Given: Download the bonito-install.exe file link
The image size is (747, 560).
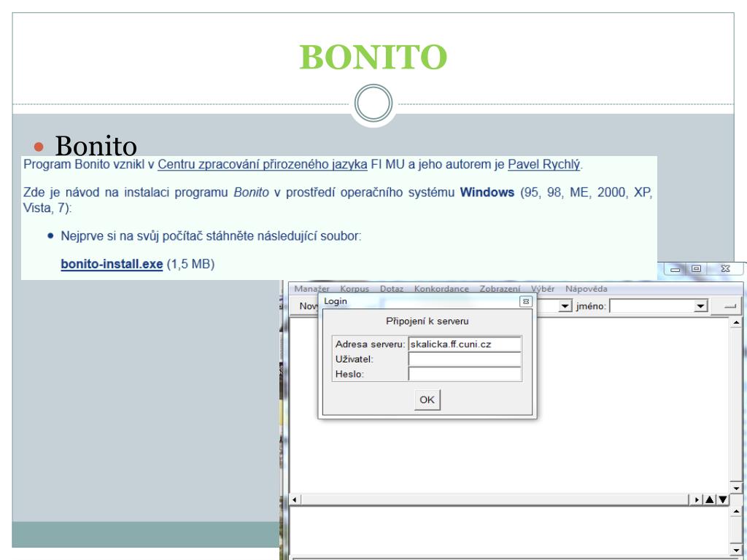Looking at the screenshot, I should pos(111,265).
